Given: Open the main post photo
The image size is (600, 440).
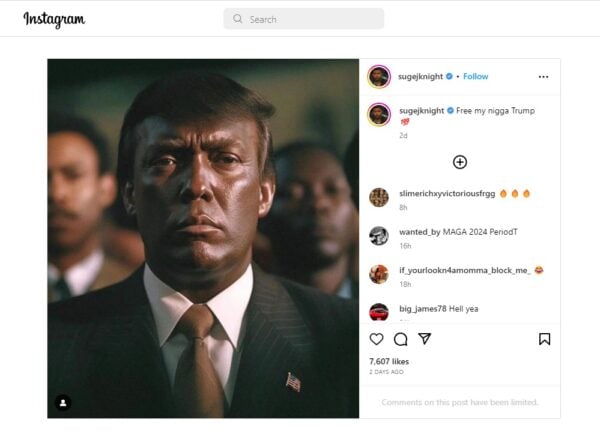Looking at the screenshot, I should 203,238.
